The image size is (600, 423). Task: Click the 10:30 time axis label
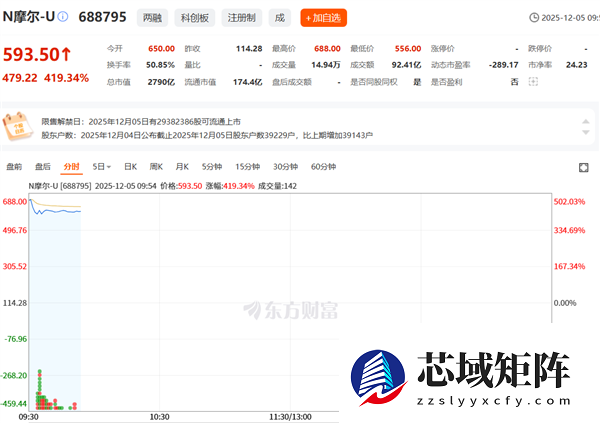(x=160, y=417)
